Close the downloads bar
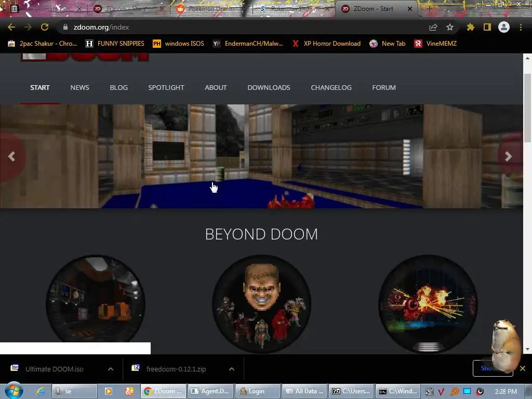Viewport: 532px width, 399px height. pyautogui.click(x=523, y=368)
